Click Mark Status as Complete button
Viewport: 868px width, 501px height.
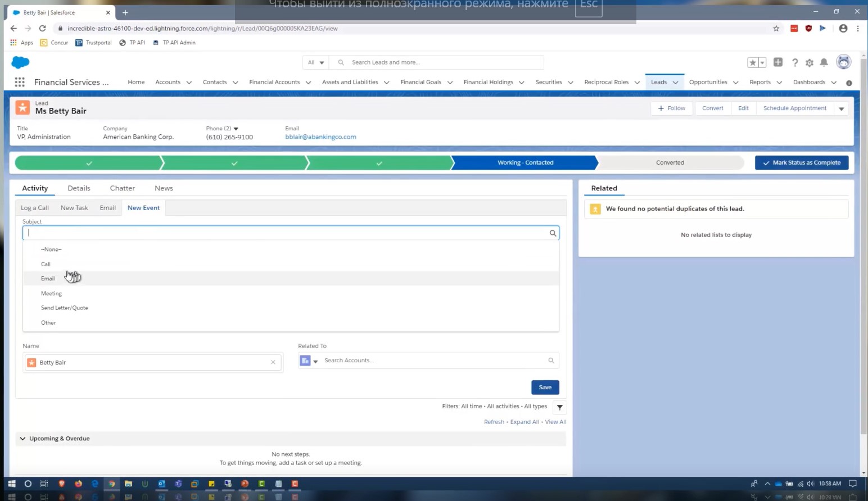(x=802, y=162)
